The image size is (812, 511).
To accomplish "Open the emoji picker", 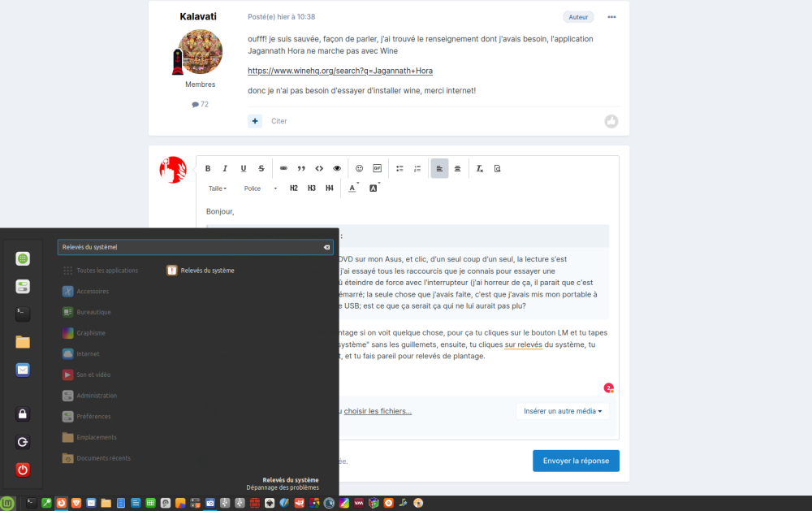I will (x=358, y=168).
